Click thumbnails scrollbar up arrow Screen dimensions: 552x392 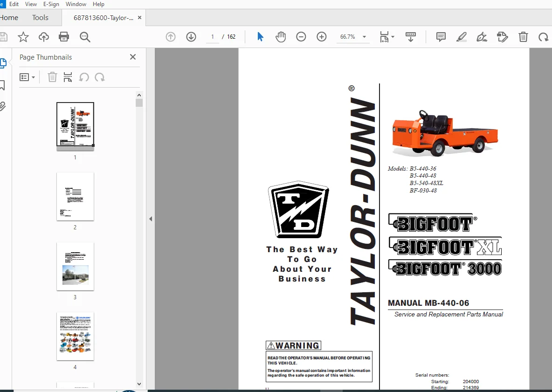pos(139,95)
